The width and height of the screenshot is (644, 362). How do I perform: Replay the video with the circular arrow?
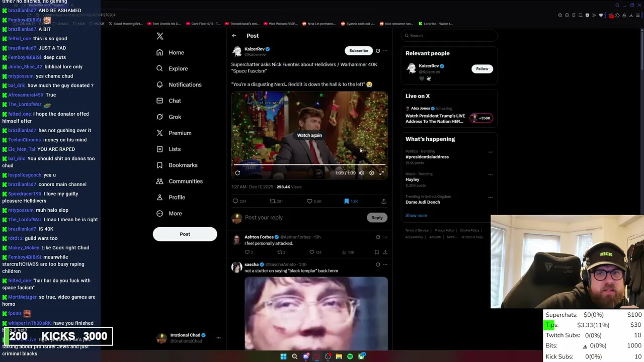pos(237,173)
